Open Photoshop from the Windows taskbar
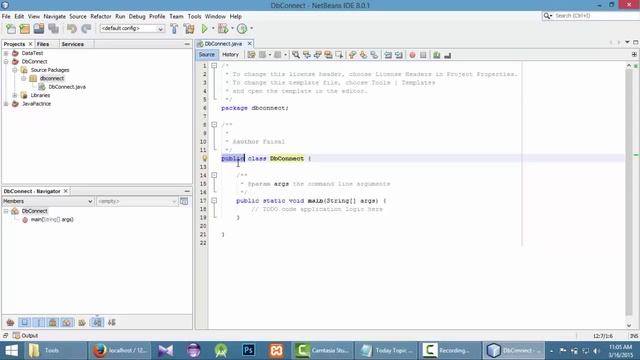 (x=248, y=350)
